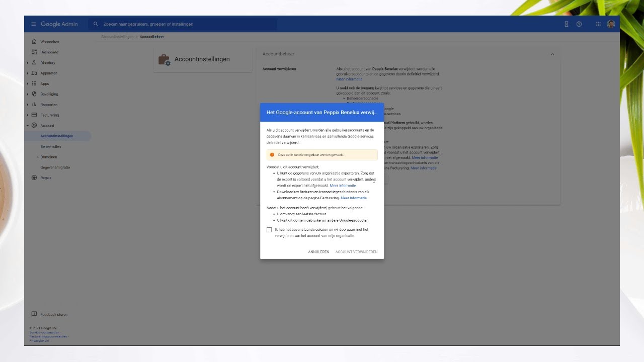
Task: Click the Accountinstellingen briefcase icon
Action: click(x=165, y=59)
